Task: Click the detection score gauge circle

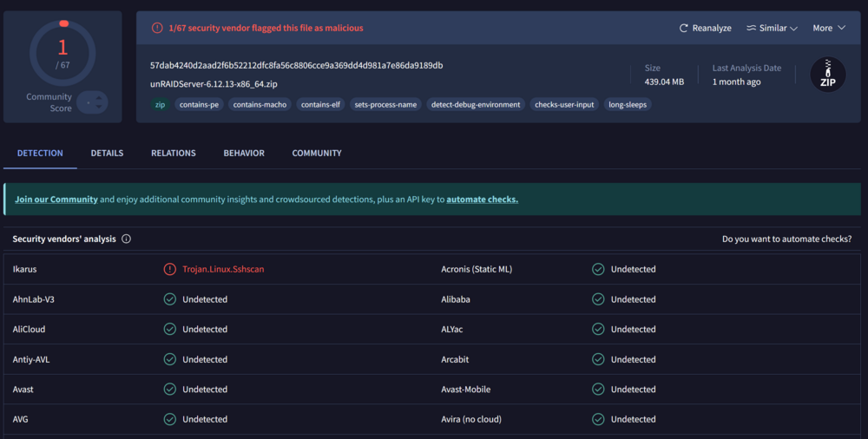Action: click(x=62, y=53)
